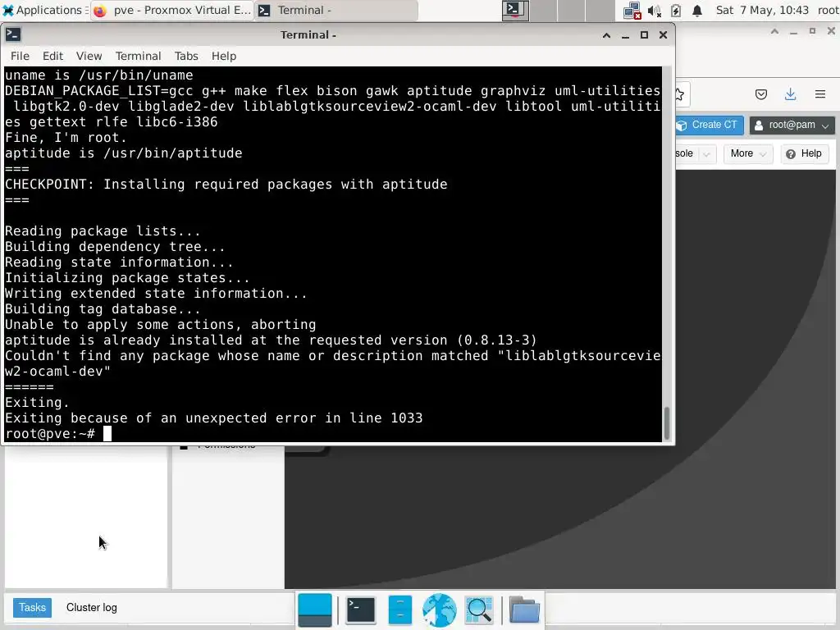Image resolution: width=840 pixels, height=630 pixels.
Task: Open the network connection tray icon
Action: coord(632,11)
